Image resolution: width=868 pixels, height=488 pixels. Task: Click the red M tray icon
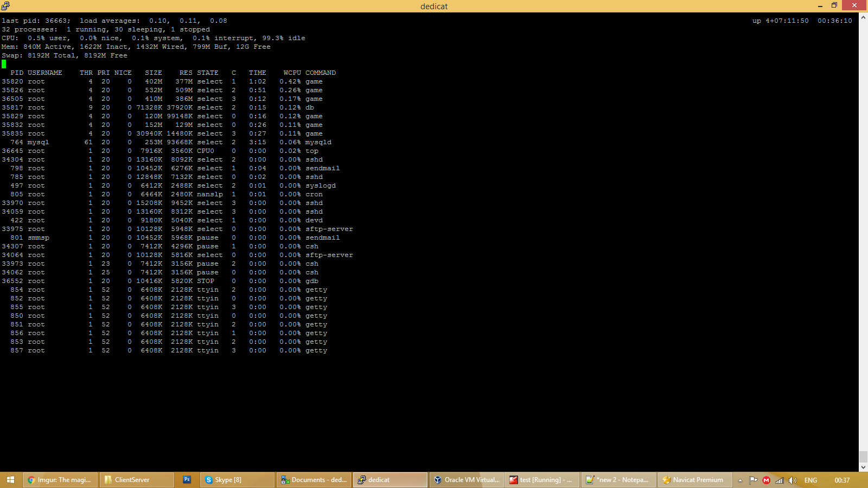(766, 480)
